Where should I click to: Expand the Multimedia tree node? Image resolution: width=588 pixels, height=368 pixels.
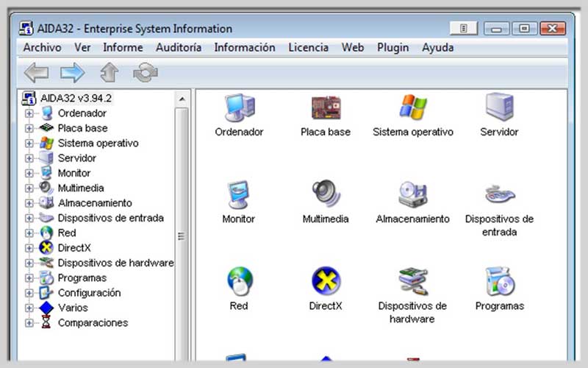click(x=29, y=188)
